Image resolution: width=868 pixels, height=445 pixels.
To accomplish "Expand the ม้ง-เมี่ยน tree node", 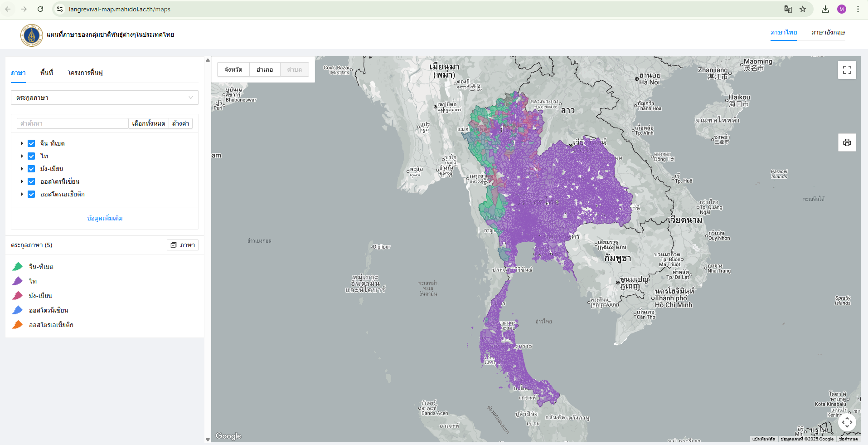I will click(x=22, y=169).
